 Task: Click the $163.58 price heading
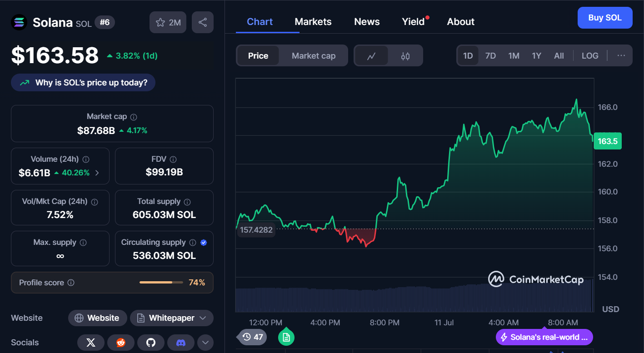(55, 55)
